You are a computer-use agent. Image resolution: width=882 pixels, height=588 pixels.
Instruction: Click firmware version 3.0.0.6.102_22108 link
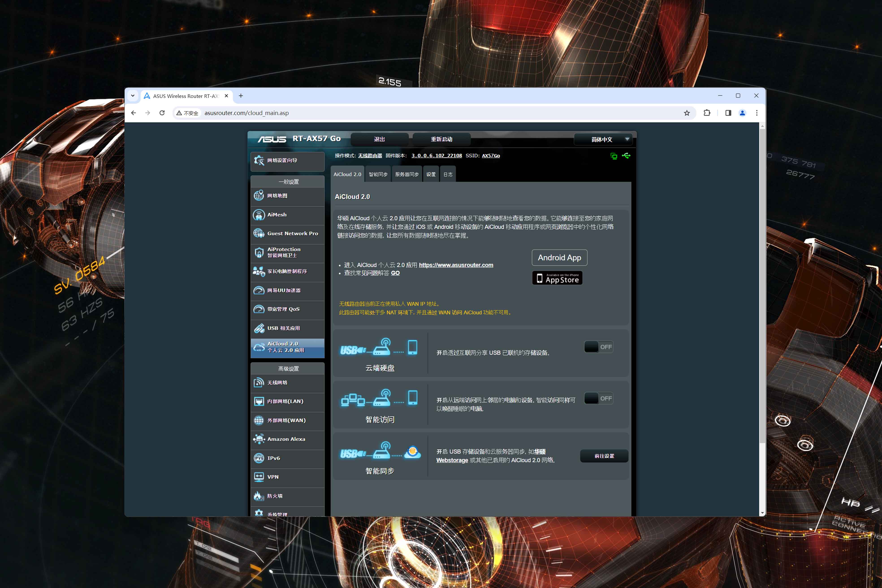437,156
